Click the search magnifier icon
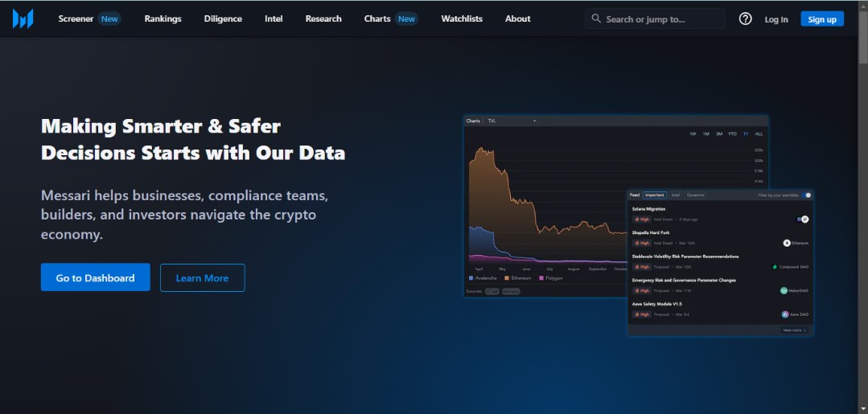 (x=596, y=18)
